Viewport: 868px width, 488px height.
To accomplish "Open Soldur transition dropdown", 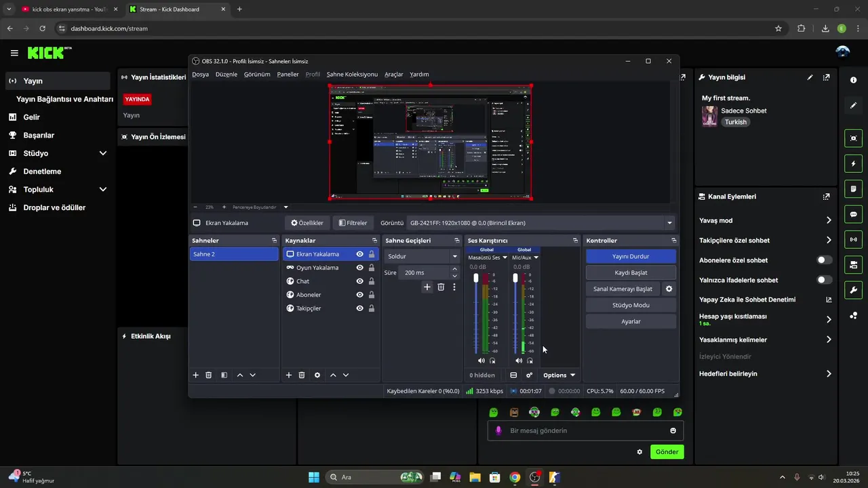I will 422,257.
